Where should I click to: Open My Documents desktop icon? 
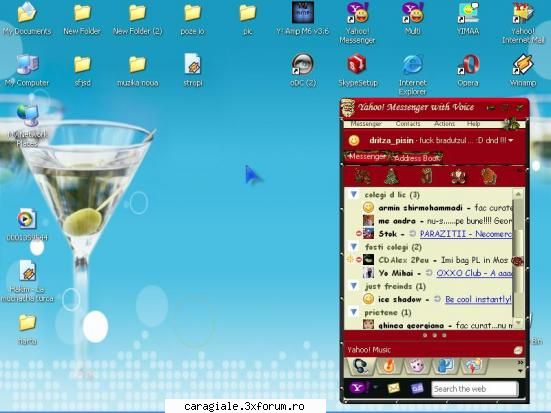[27, 19]
